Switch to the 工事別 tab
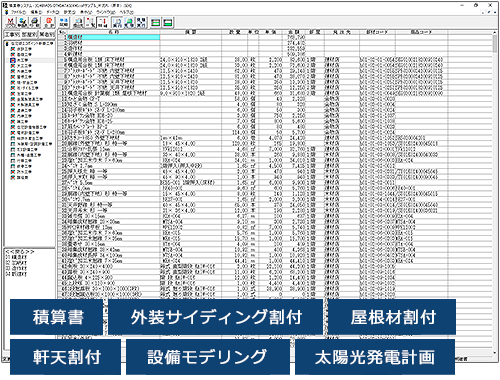Image resolution: width=500 pixels, height=380 pixels. [x=12, y=34]
